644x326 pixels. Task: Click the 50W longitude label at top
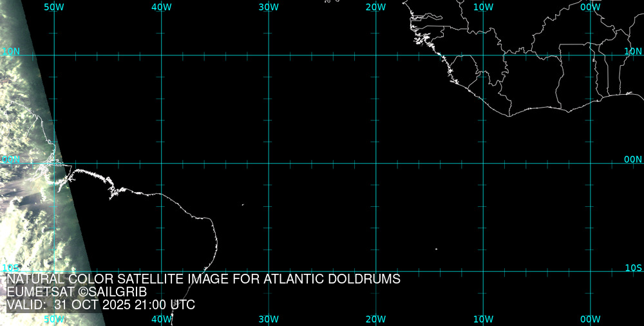54,7
